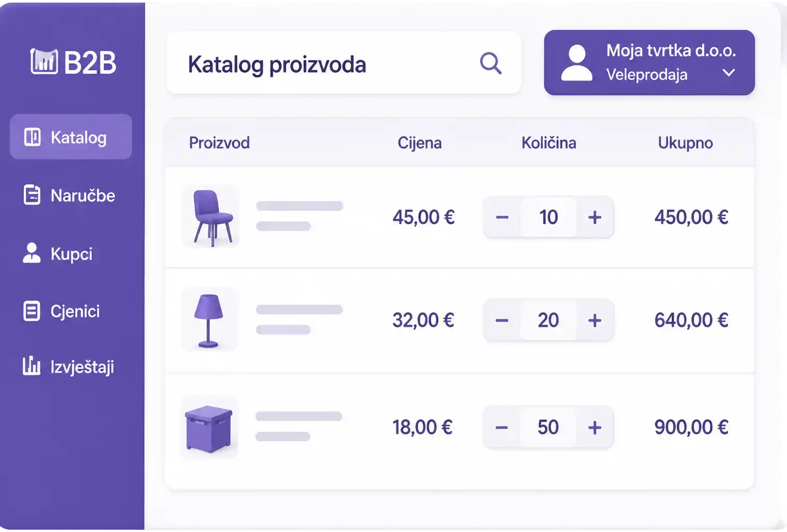The width and height of the screenshot is (787, 532).
Task: Click the Katalog book icon in sidebar
Action: pyautogui.click(x=32, y=137)
